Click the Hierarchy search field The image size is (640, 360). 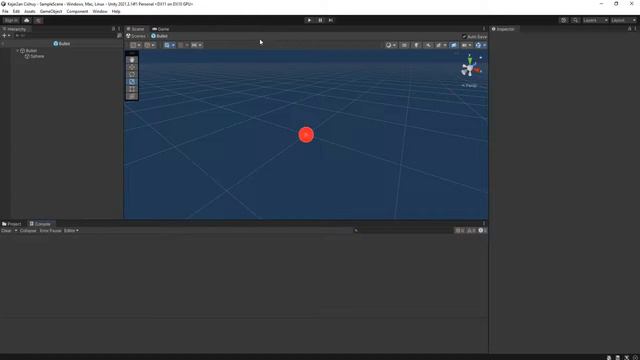click(x=65, y=36)
